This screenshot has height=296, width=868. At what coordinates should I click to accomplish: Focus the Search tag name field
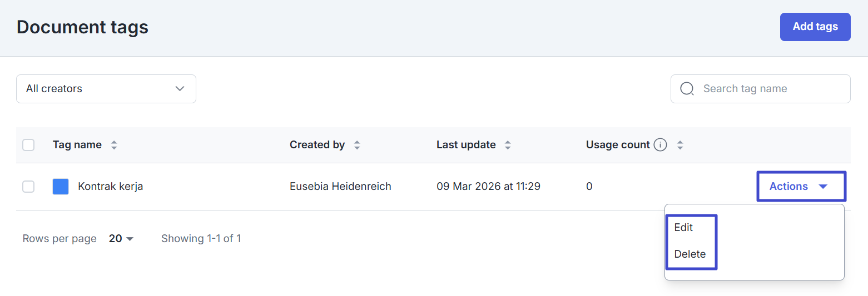pos(770,89)
